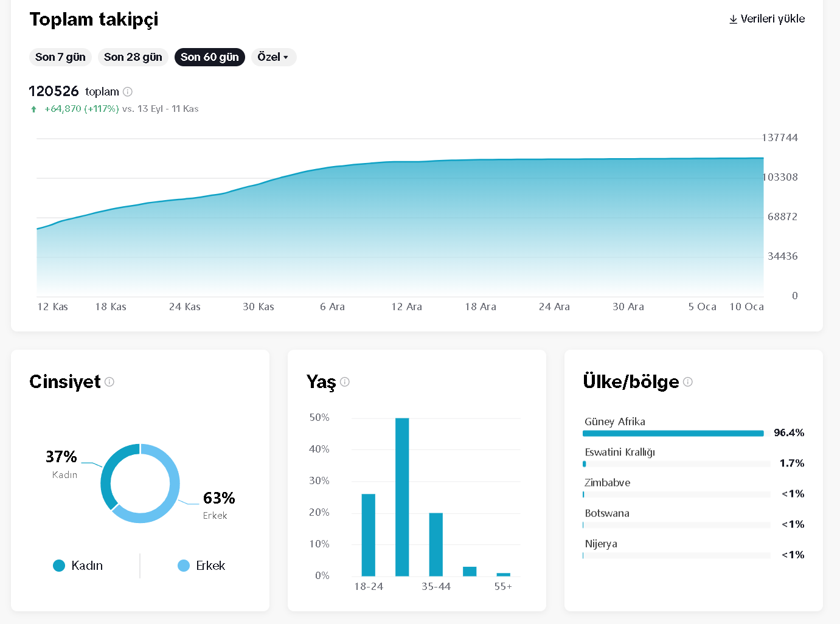Click the download arrow icon for Verileri yükle
This screenshot has width=840, height=624.
tap(734, 19)
